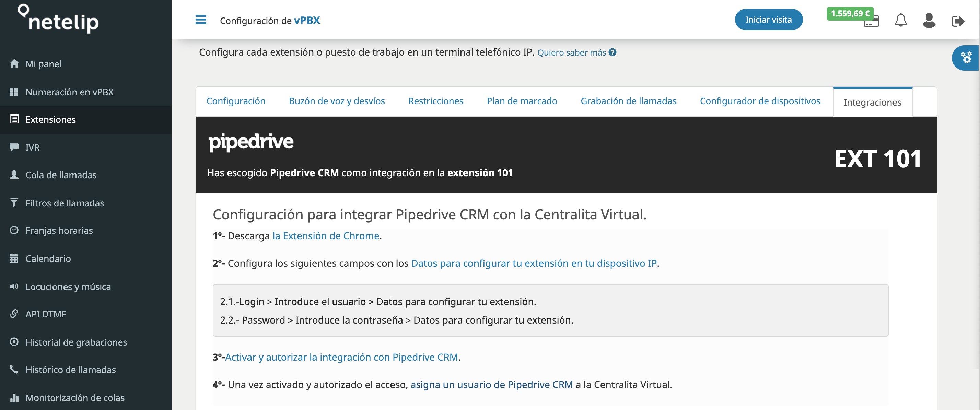
Task: Click the EXT 101 heading
Action: pyautogui.click(x=877, y=158)
